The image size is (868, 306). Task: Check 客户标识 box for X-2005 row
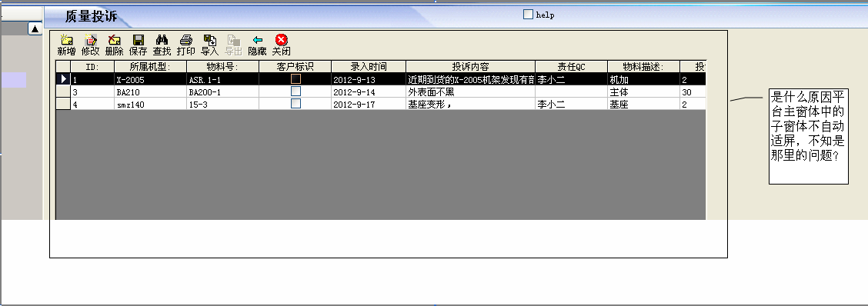coord(296,79)
